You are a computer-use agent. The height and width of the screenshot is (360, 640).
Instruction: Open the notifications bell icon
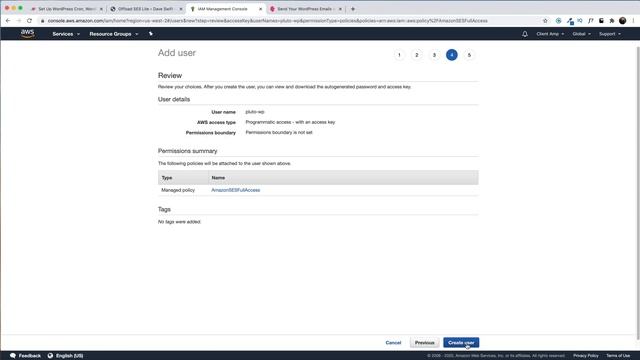pyautogui.click(x=524, y=34)
